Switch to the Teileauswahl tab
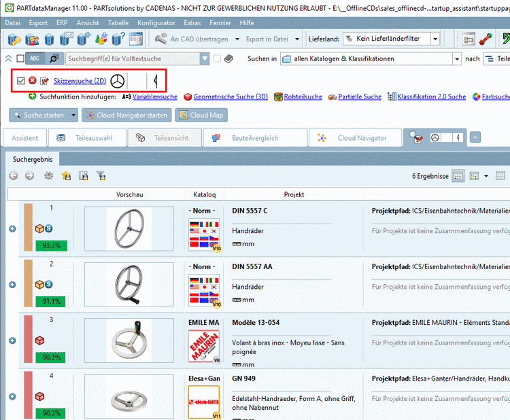Screen dimensions: 510x420 87,138
